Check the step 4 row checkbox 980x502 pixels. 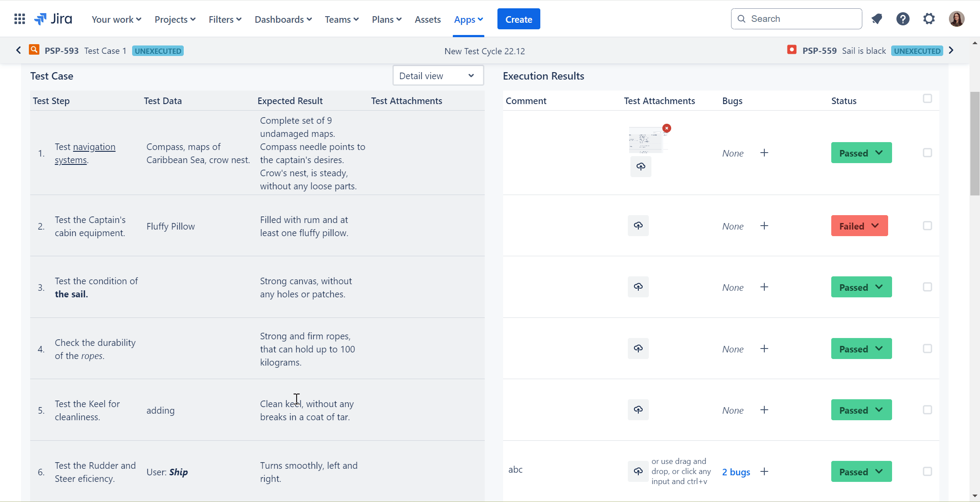pyautogui.click(x=927, y=349)
